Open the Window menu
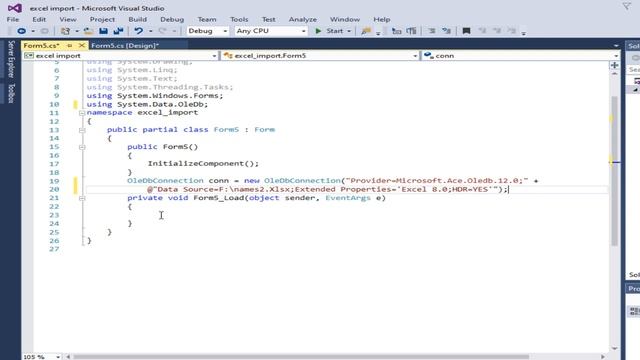640x360 pixels. pyautogui.click(x=345, y=19)
